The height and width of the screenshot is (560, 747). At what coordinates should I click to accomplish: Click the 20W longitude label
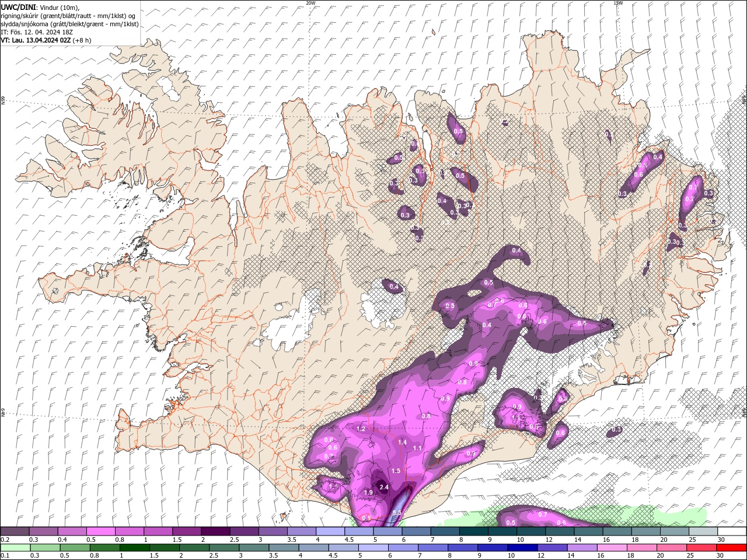pyautogui.click(x=310, y=2)
